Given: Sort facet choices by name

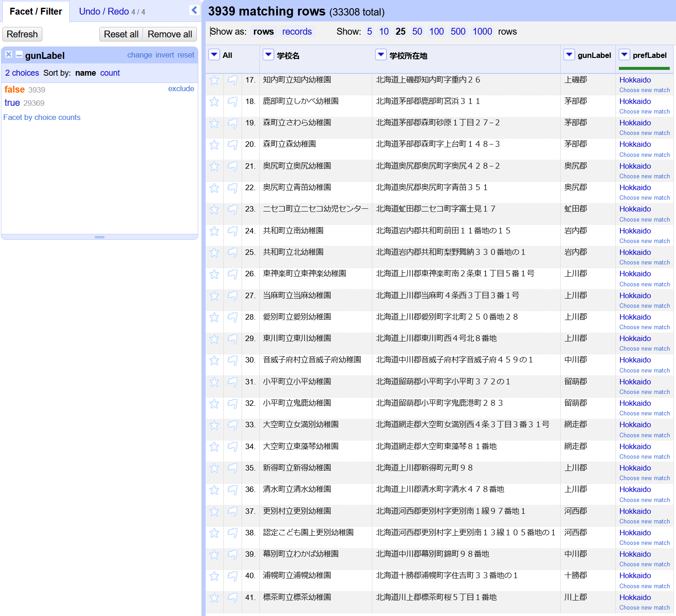Looking at the screenshot, I should coord(86,73).
